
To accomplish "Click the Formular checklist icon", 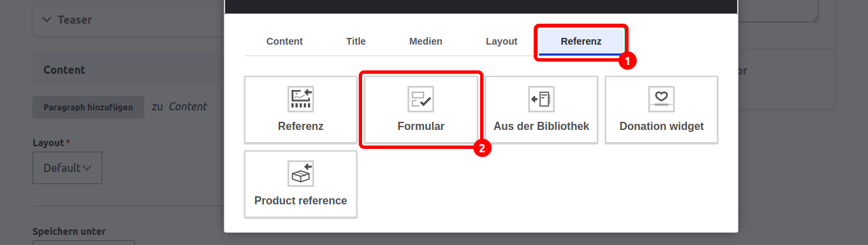I will click(420, 99).
